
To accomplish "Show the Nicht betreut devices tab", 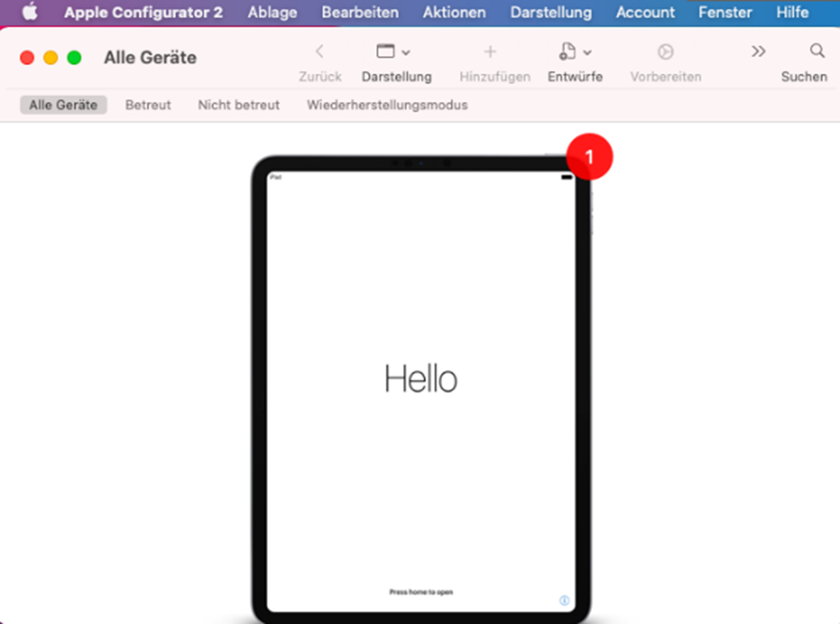I will (x=239, y=105).
